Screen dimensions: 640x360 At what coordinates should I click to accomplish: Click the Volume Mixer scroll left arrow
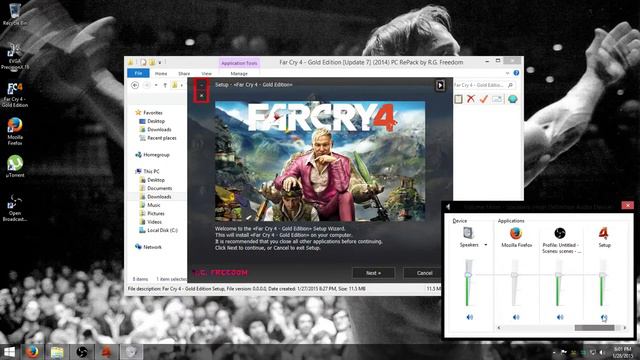coord(499,327)
